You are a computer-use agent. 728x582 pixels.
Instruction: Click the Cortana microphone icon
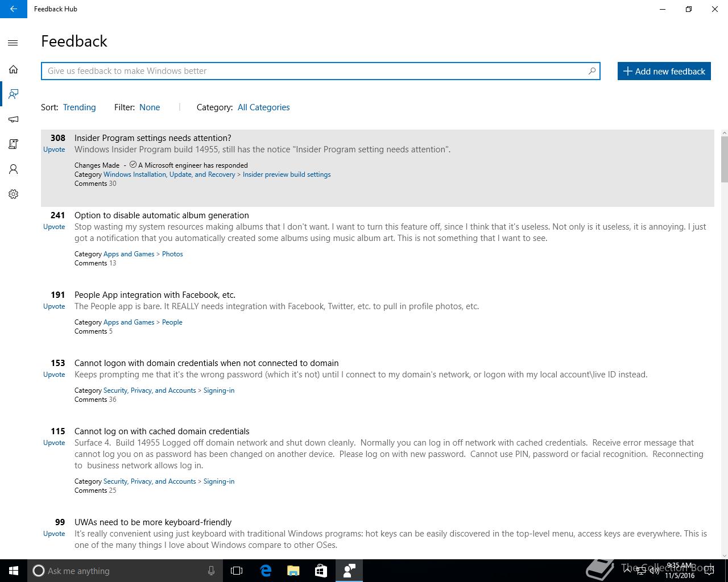point(211,571)
